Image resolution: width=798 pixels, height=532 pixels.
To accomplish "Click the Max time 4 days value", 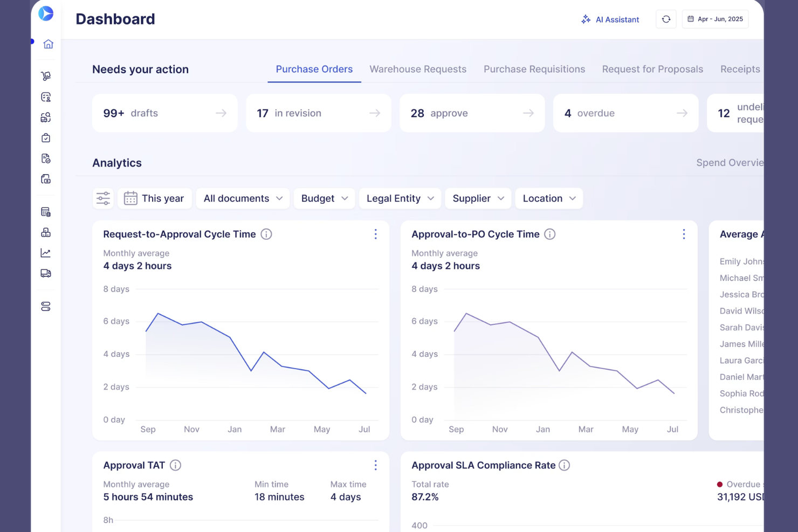I will click(x=346, y=497).
